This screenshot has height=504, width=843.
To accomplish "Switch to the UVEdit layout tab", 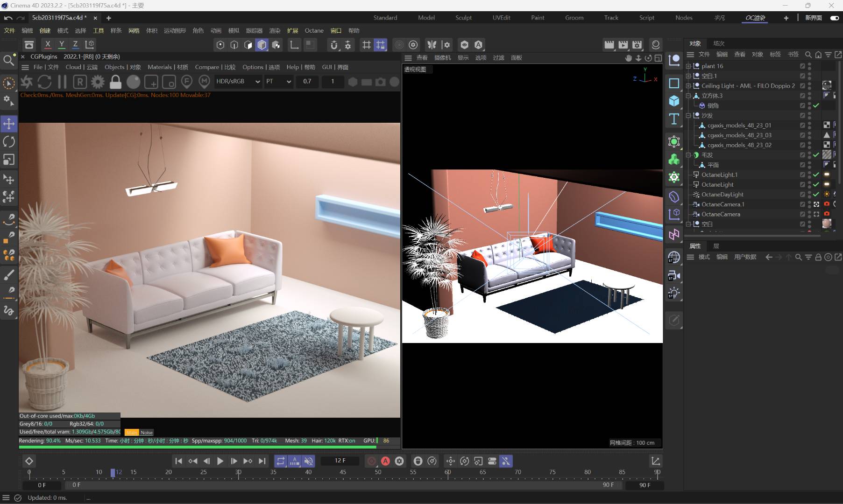I will [x=501, y=18].
